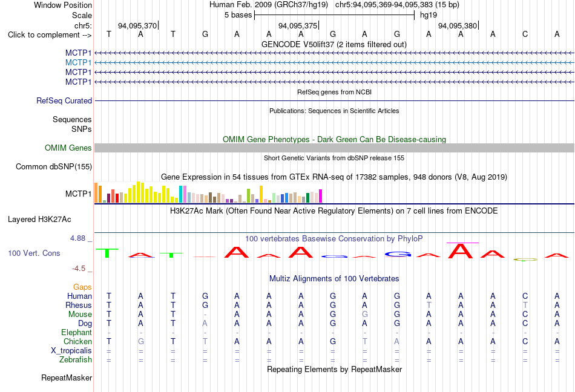Screen dimensions: 575x392
Task: Click the GTEx Gene Expression track title
Action: tap(334, 177)
